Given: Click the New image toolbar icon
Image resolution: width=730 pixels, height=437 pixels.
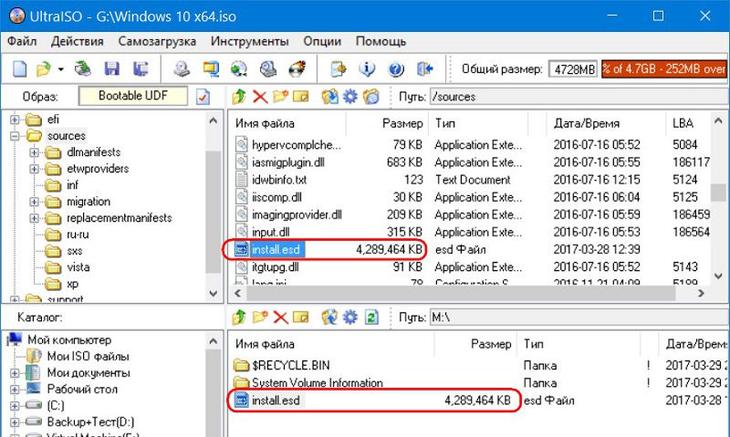Looking at the screenshot, I should (x=19, y=69).
